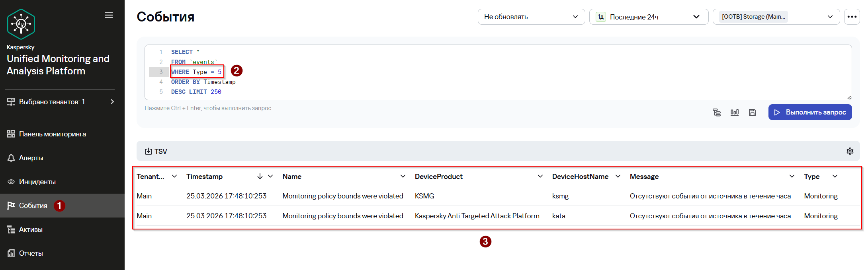
Task: Click the resize handle of query editor
Action: (849, 97)
